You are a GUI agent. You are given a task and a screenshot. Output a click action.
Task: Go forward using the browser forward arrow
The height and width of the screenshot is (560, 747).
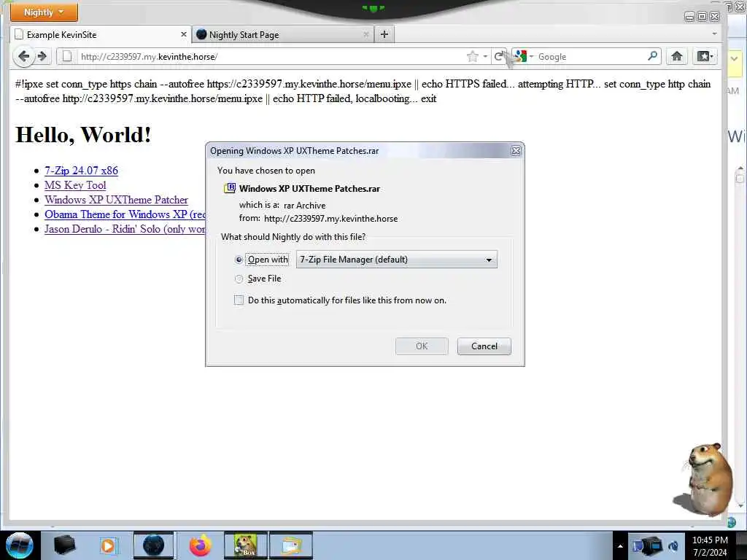click(42, 57)
